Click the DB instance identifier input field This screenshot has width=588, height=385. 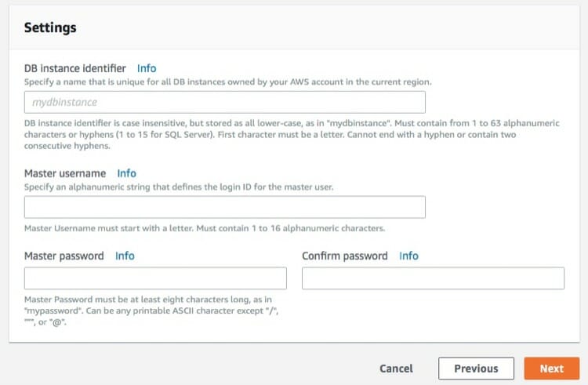pos(225,102)
